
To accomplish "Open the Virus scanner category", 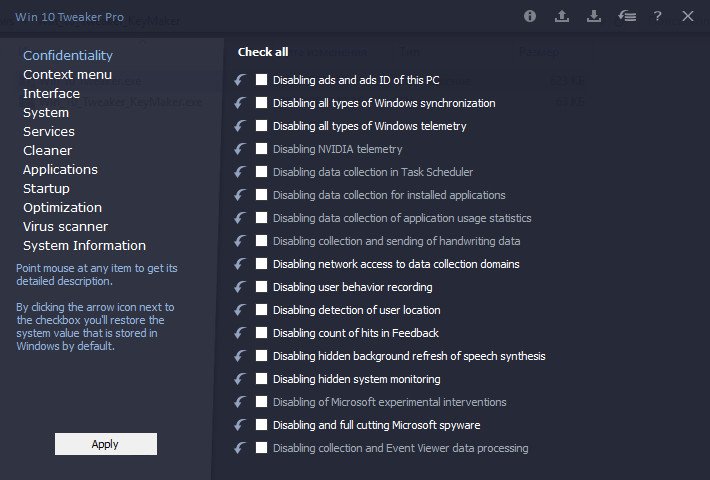I will [66, 226].
